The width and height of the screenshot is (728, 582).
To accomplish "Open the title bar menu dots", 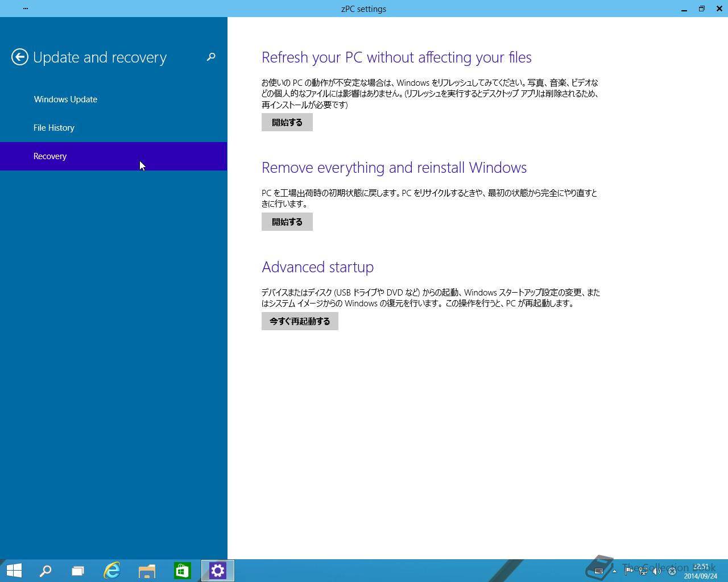I will pyautogui.click(x=26, y=9).
